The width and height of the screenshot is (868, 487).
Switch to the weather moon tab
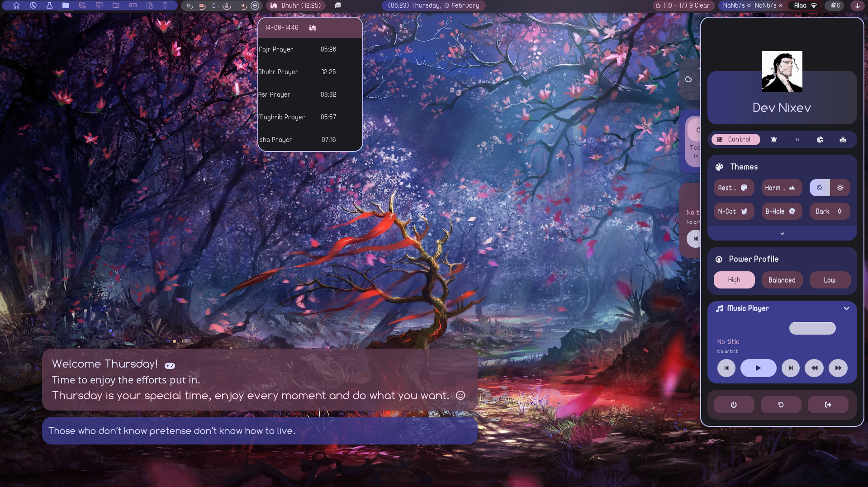point(797,140)
